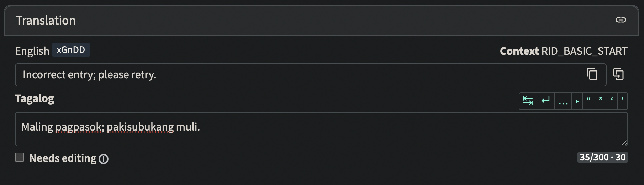Image resolution: width=644 pixels, height=185 pixels.
Task: Insert closing single quotation mark
Action: [x=622, y=101]
